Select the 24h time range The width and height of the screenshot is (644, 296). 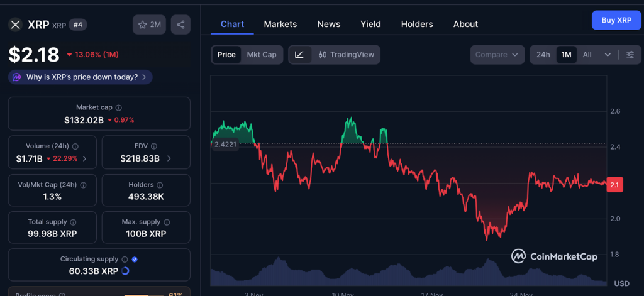point(543,55)
